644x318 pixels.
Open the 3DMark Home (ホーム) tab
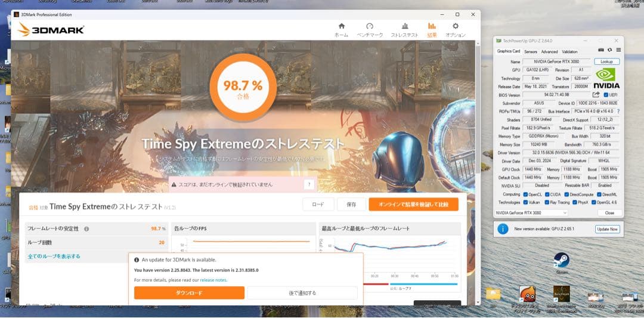pyautogui.click(x=341, y=30)
